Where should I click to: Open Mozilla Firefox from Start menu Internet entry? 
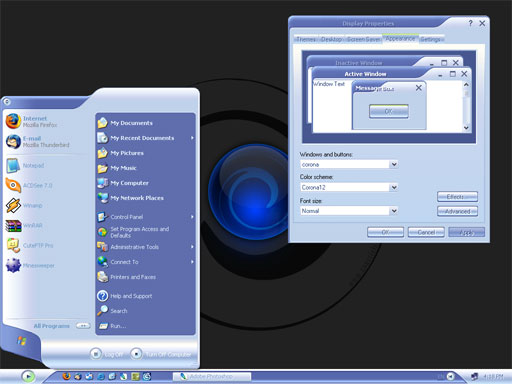click(32, 121)
